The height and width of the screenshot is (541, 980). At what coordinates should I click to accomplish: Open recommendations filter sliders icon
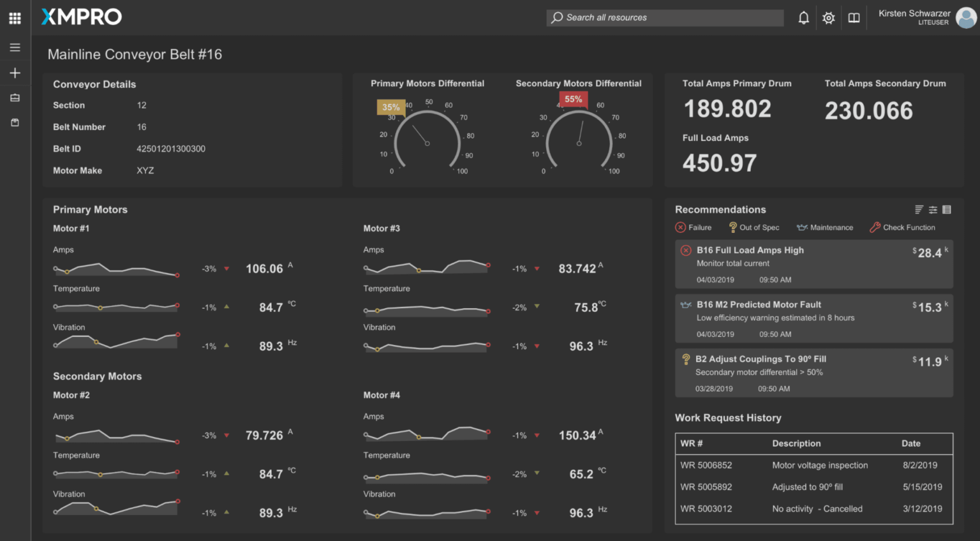tap(933, 210)
